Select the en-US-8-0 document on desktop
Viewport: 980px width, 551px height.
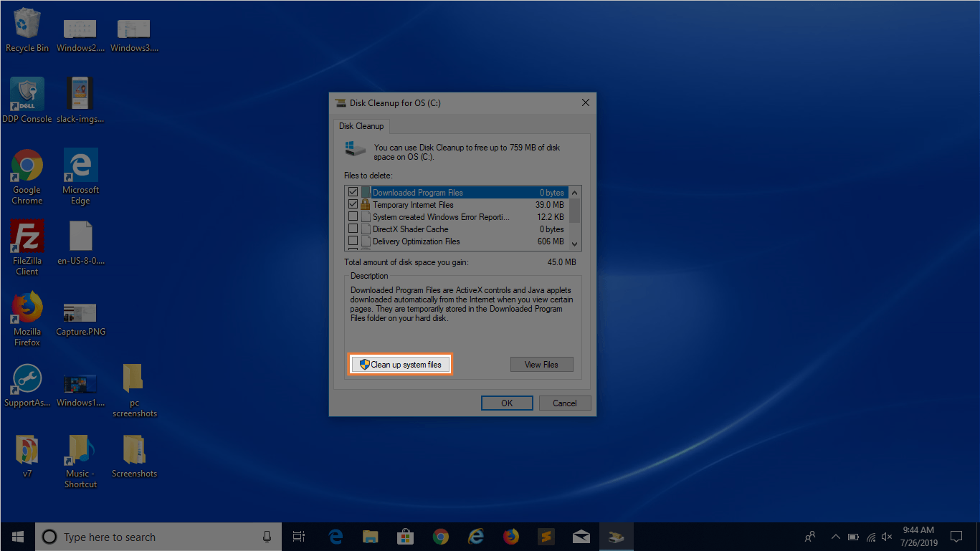[80, 244]
